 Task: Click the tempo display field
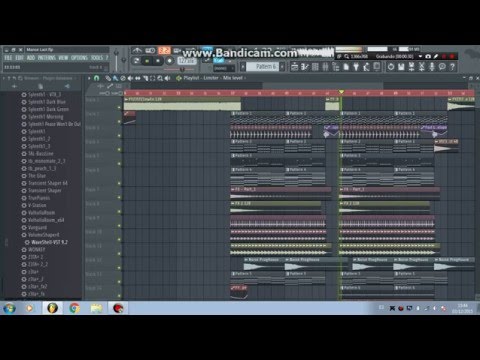click(186, 61)
